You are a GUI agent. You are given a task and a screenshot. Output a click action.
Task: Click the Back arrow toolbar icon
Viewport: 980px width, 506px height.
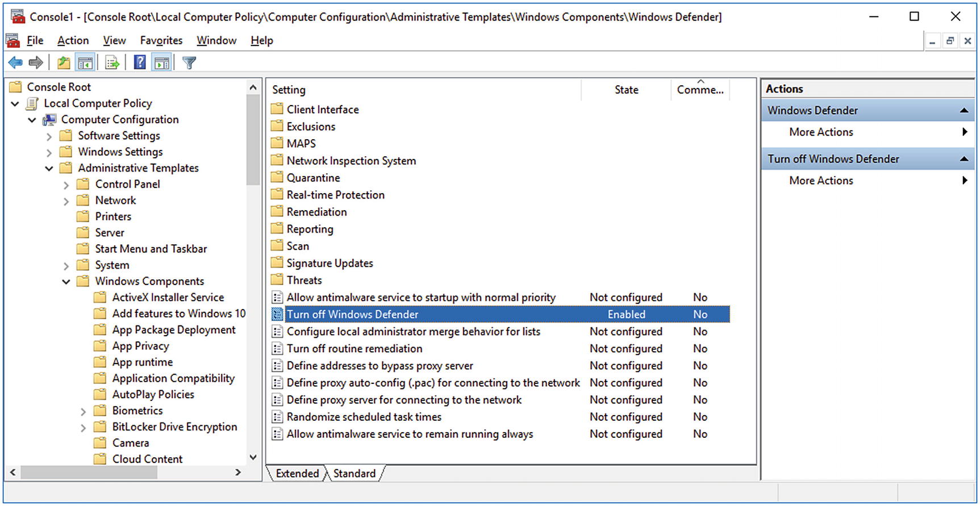[16, 62]
